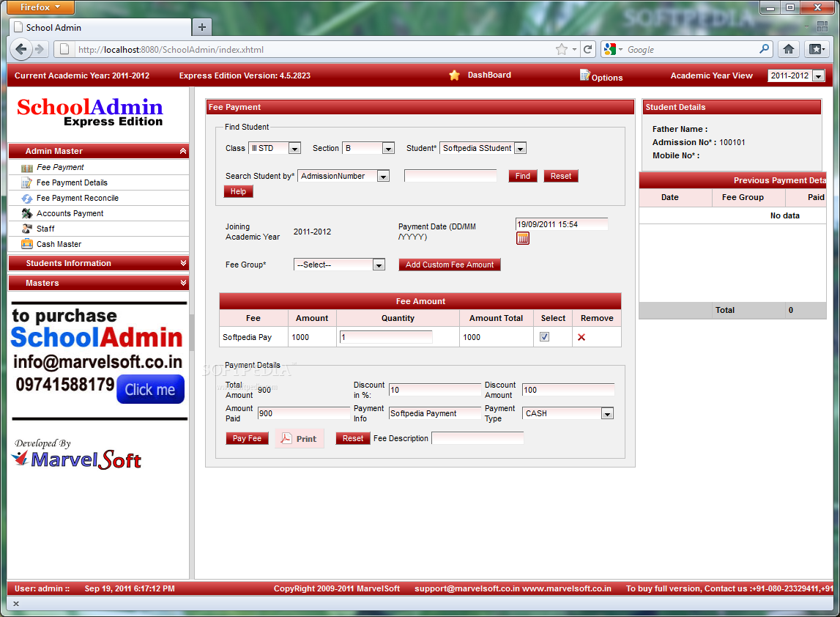The height and width of the screenshot is (617, 840).
Task: Open the Firefox menu button
Action: click(x=41, y=7)
